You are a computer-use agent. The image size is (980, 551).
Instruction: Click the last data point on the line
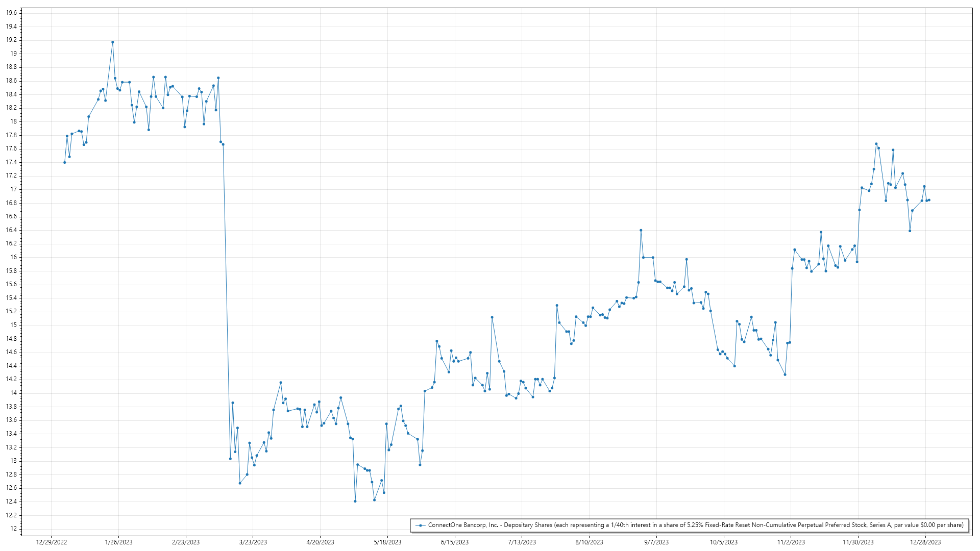tap(929, 200)
